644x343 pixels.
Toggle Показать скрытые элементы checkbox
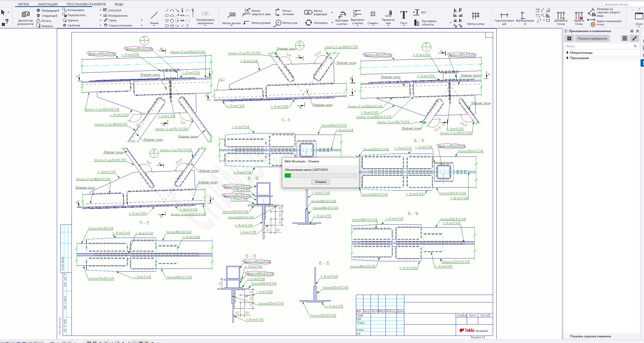coord(567,336)
